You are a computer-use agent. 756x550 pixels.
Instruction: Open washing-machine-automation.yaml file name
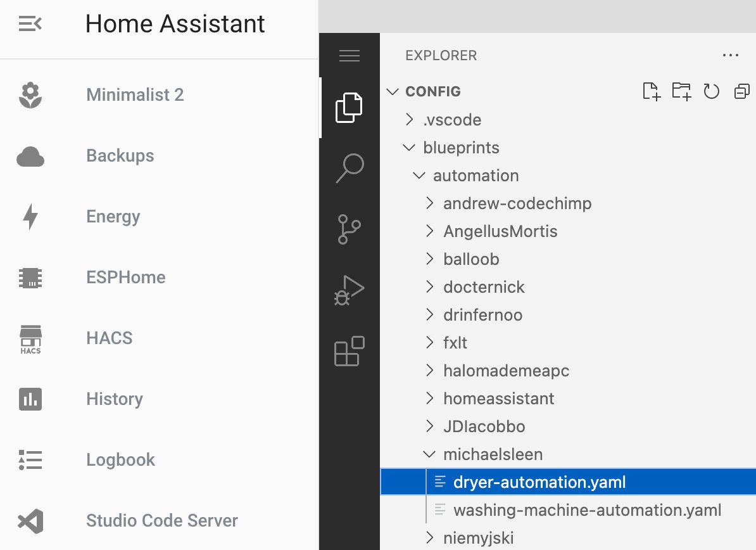click(587, 510)
